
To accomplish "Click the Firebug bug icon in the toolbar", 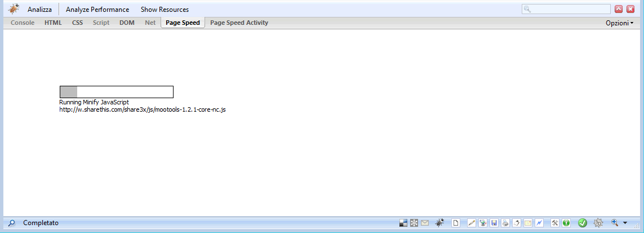I will click(x=14, y=9).
